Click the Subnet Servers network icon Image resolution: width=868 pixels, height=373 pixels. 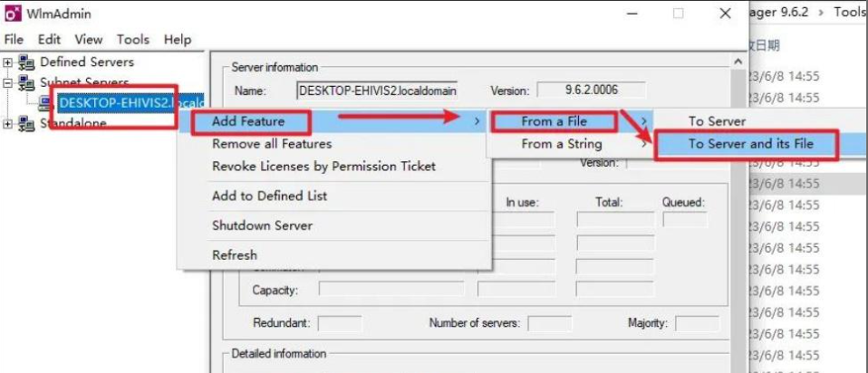coord(25,83)
